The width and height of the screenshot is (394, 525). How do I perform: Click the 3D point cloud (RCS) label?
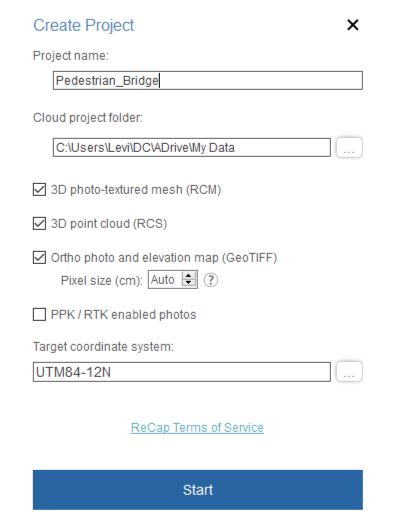point(109,223)
